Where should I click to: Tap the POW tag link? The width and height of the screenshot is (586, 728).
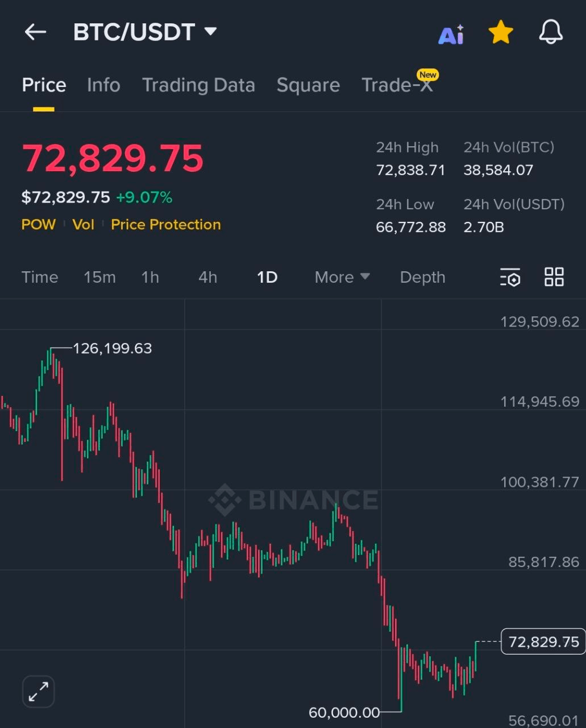38,225
